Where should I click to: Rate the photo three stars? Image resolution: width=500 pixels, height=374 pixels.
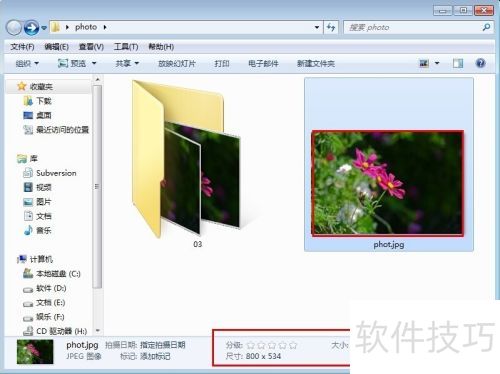tap(272, 345)
